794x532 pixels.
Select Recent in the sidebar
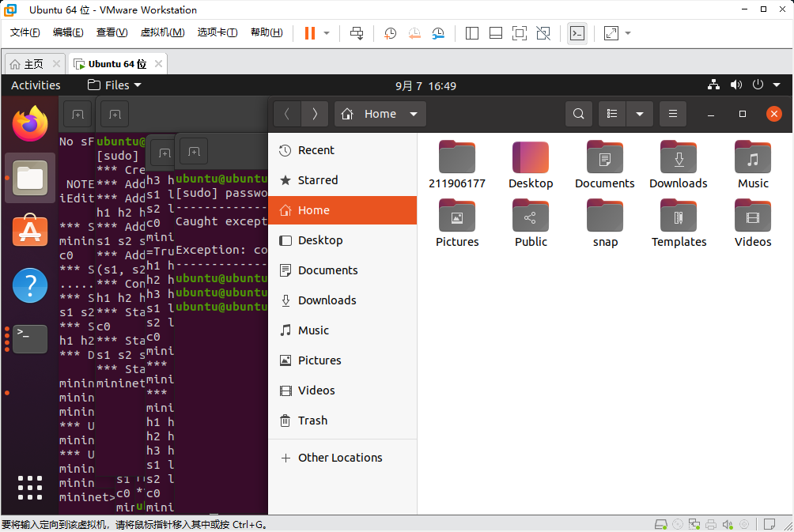click(342, 150)
